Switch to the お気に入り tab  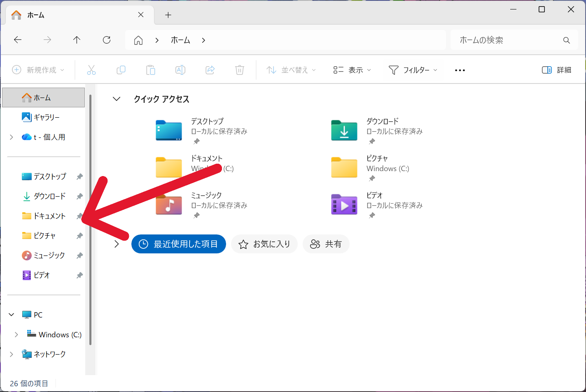click(264, 244)
